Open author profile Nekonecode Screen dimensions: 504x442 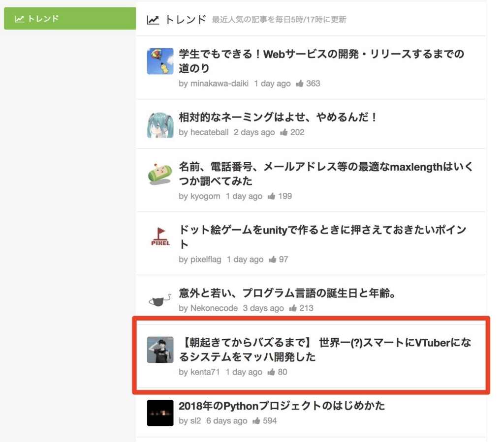[214, 308]
